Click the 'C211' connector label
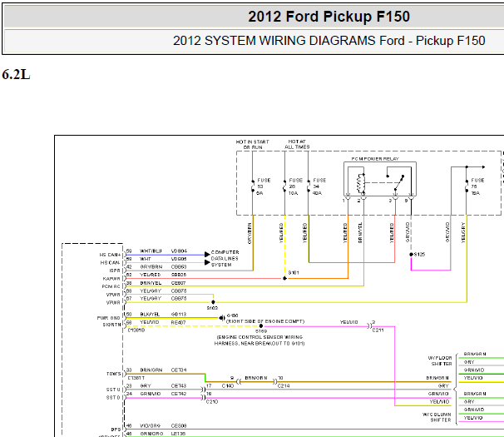The height and width of the screenshot is (437, 504). 378,330
